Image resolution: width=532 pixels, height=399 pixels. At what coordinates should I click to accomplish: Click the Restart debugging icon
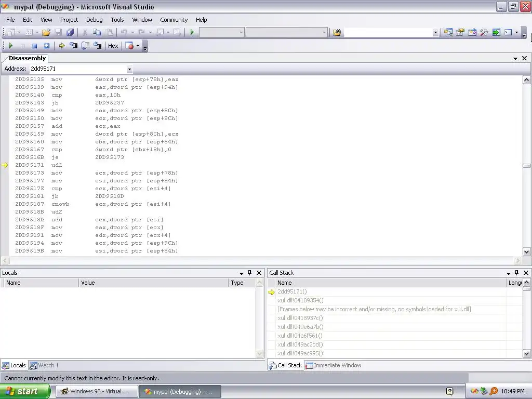[46, 46]
